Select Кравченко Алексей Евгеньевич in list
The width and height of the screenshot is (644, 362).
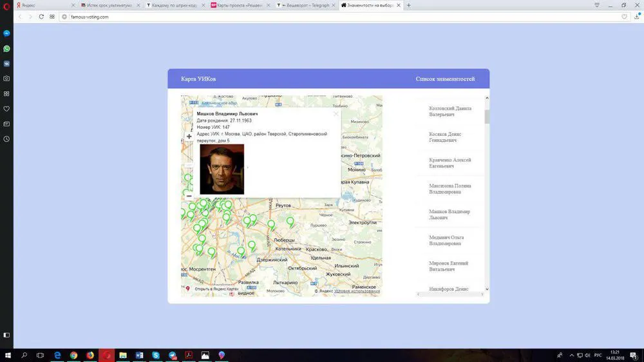click(450, 163)
